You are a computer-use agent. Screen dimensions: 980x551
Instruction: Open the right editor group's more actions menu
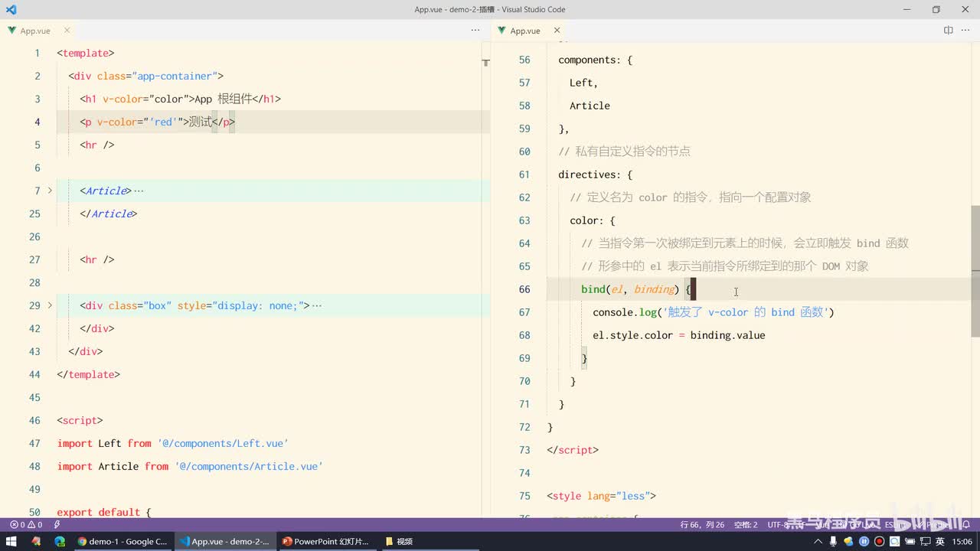(965, 31)
